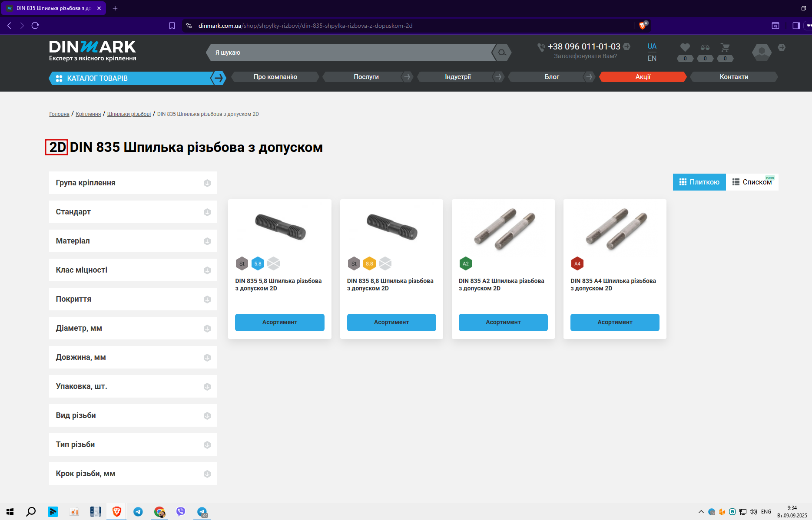This screenshot has width=812, height=520.
Task: Open the Контакти menu item
Action: 734,77
